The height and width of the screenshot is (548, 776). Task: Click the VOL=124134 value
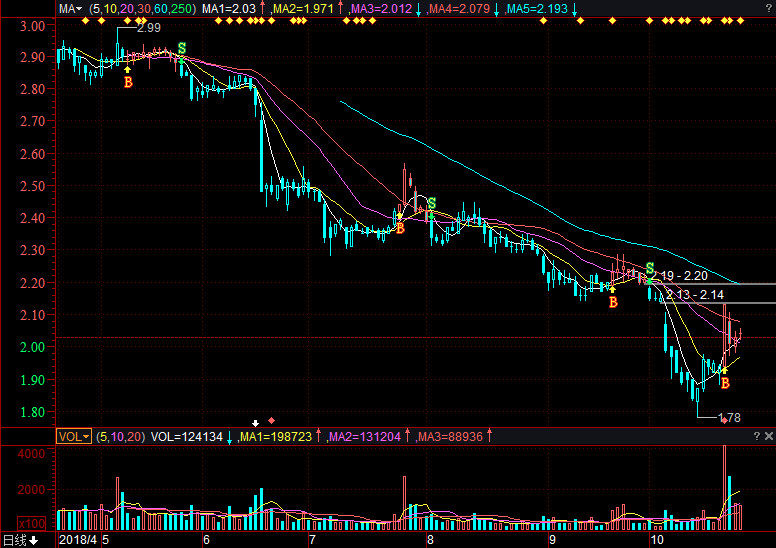pyautogui.click(x=187, y=437)
